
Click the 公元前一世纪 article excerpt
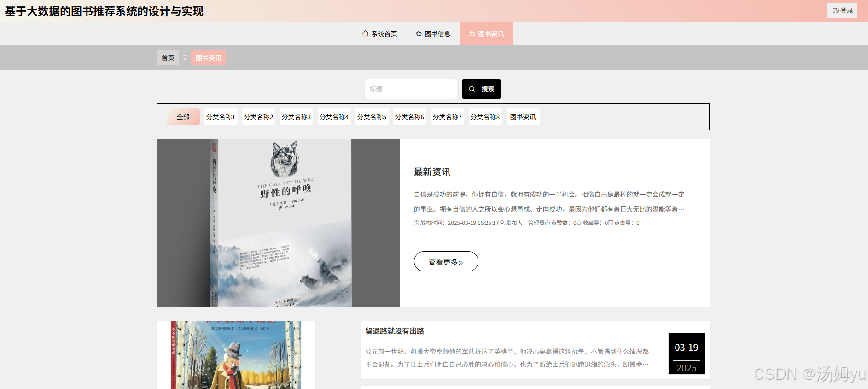point(507,358)
